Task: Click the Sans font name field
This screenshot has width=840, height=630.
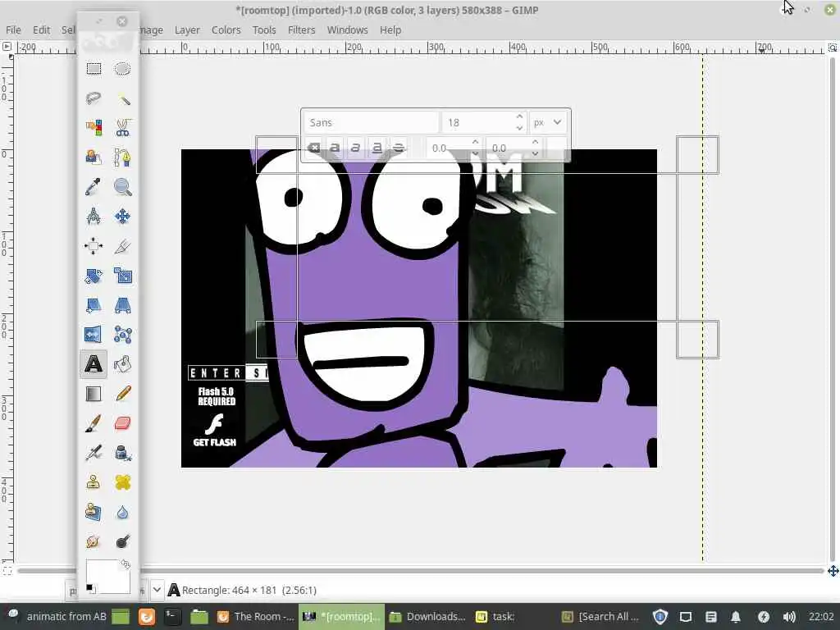Action: (372, 123)
